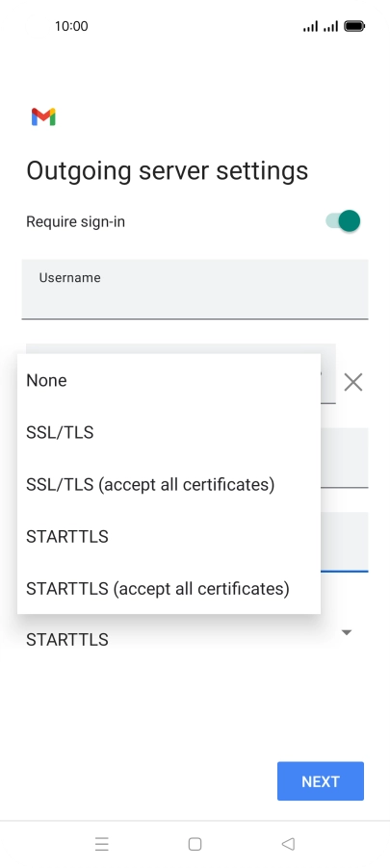The width and height of the screenshot is (390, 868).
Task: Pick STARTTLS from the list
Action: click(x=169, y=536)
